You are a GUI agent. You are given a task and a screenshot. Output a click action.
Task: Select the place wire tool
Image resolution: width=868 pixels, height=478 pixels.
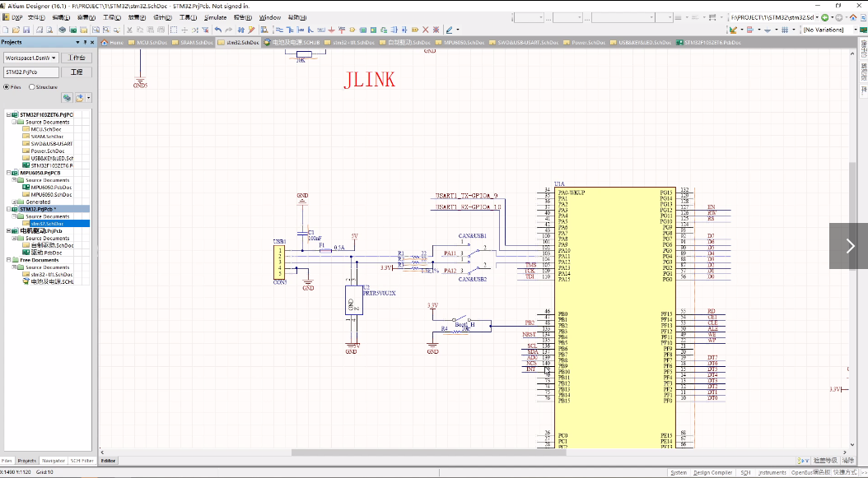click(279, 30)
